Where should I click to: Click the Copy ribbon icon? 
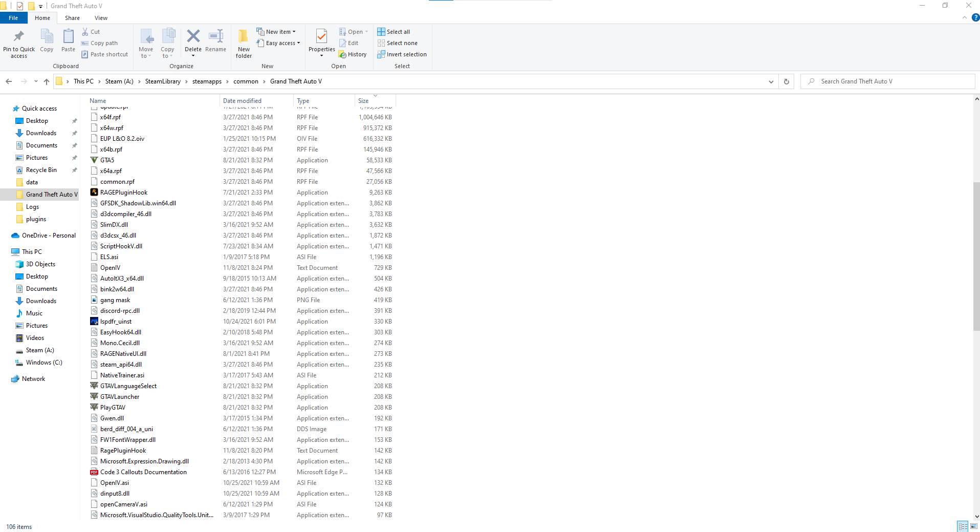click(47, 36)
